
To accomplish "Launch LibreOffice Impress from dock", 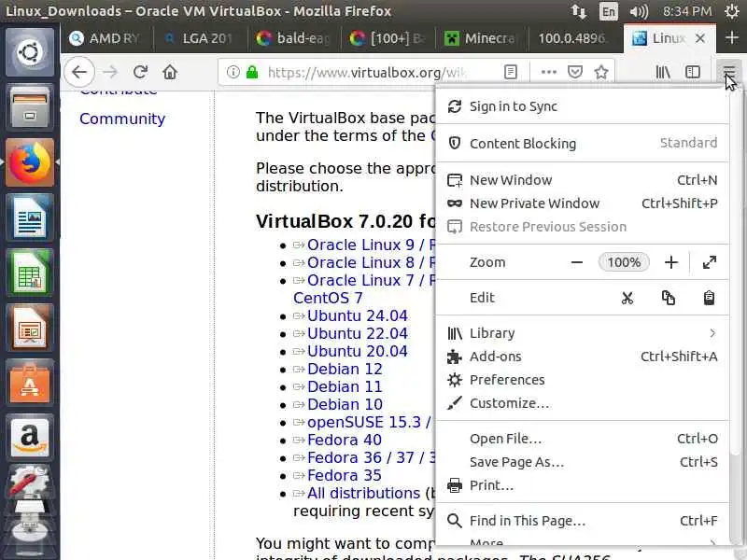I will [x=30, y=329].
